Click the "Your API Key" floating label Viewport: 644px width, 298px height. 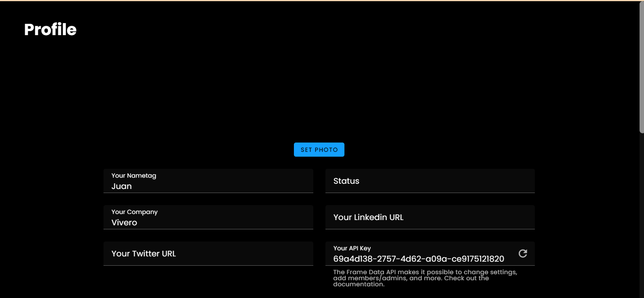352,248
